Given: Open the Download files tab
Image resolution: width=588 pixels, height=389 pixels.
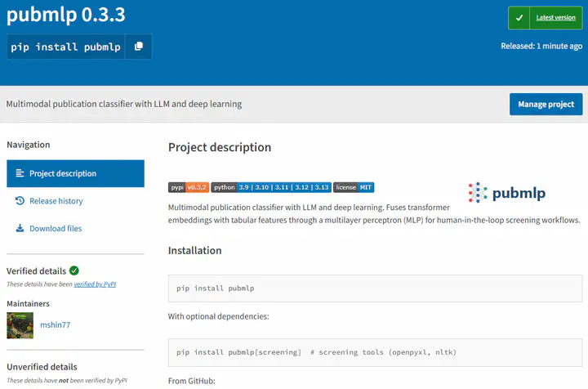Looking at the screenshot, I should coord(56,229).
